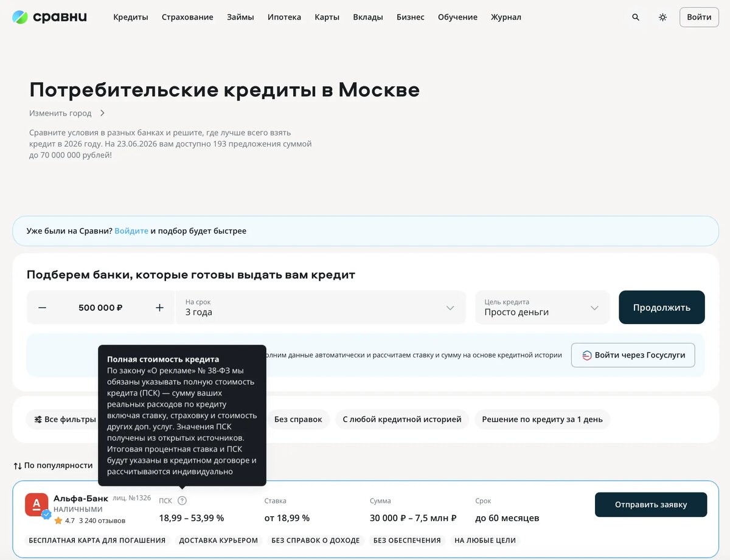Click the Войти link in banner
The image size is (730, 560).
[131, 231]
